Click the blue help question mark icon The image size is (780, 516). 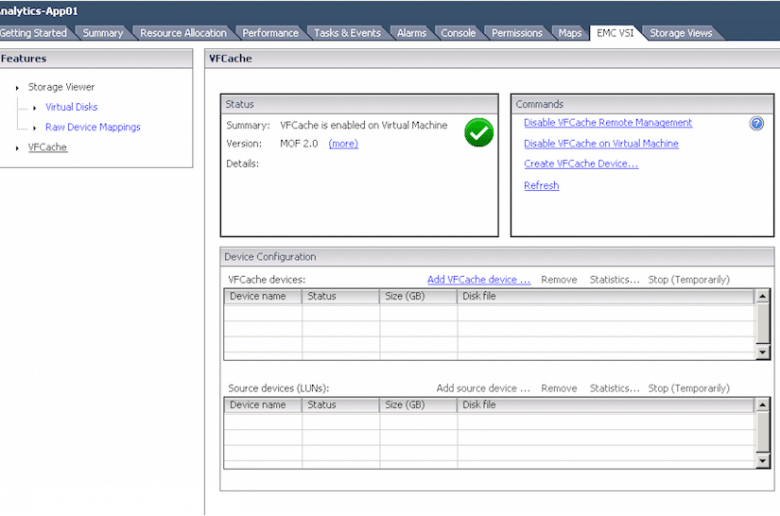pyautogui.click(x=756, y=123)
